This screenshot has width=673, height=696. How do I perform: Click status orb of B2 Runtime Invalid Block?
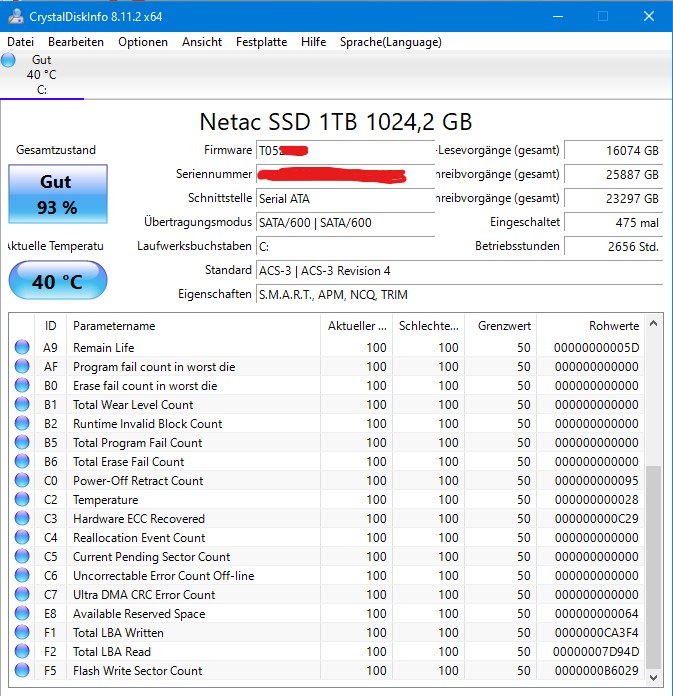click(22, 423)
